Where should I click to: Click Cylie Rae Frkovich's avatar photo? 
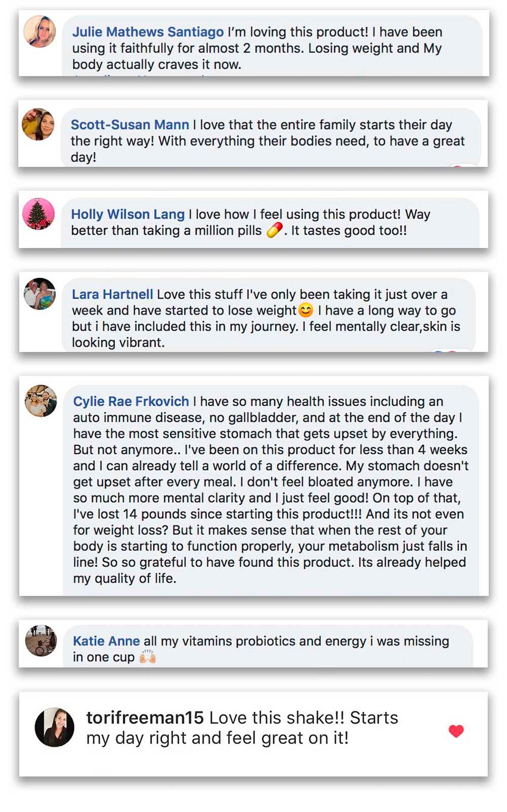coord(41,401)
